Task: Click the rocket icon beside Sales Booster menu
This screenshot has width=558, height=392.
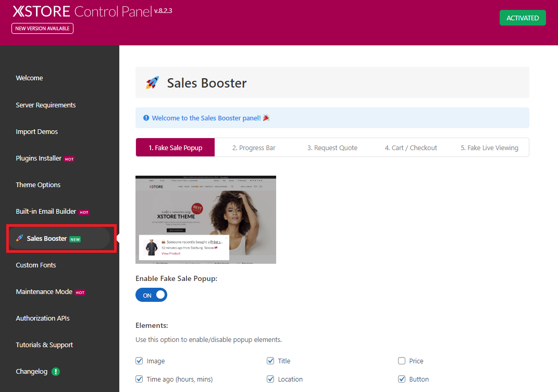Action: (20, 238)
